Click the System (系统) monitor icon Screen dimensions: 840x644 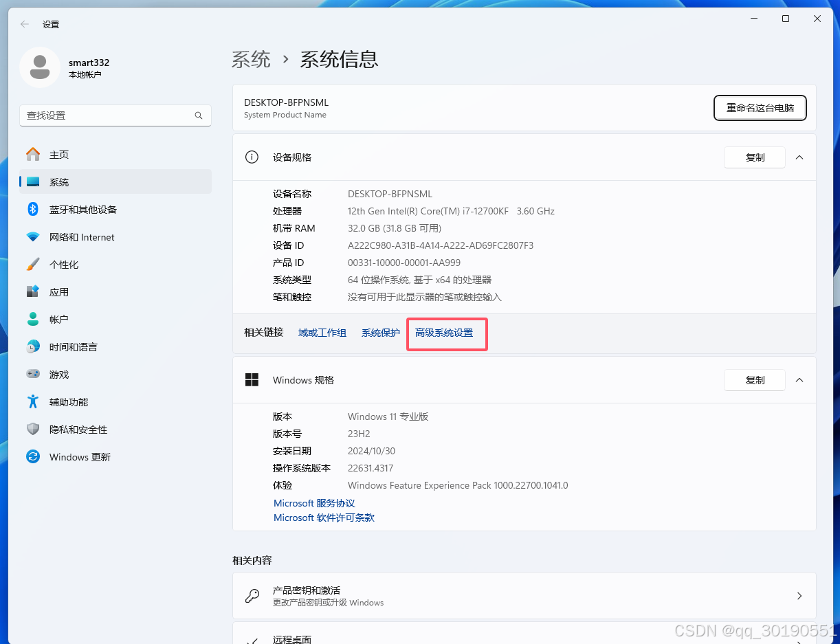click(x=33, y=182)
